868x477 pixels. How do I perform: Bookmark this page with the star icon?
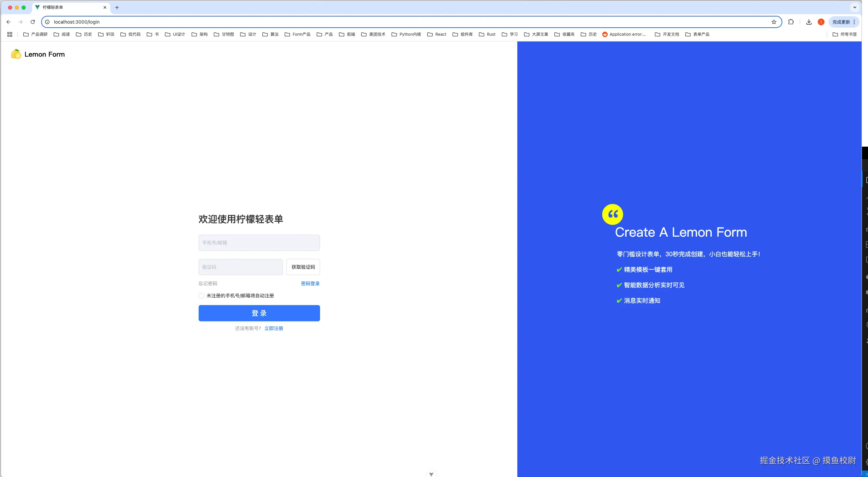[774, 22]
